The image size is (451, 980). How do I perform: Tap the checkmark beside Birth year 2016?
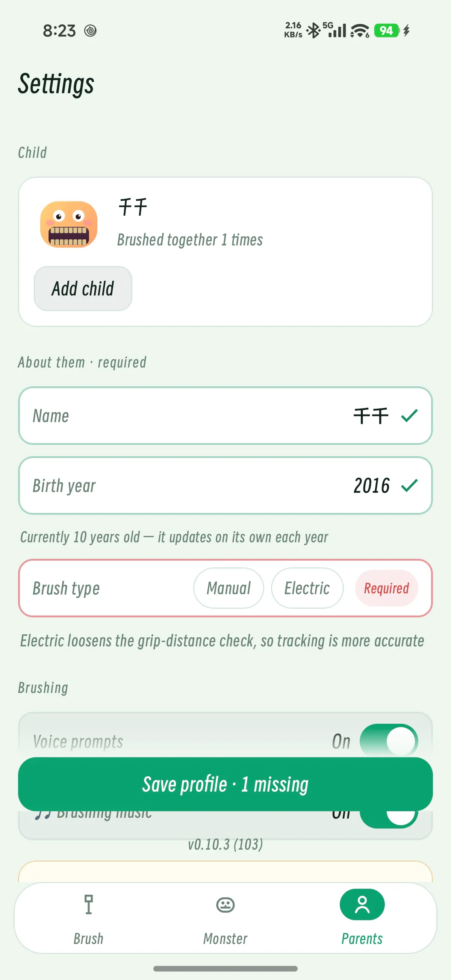[409, 485]
